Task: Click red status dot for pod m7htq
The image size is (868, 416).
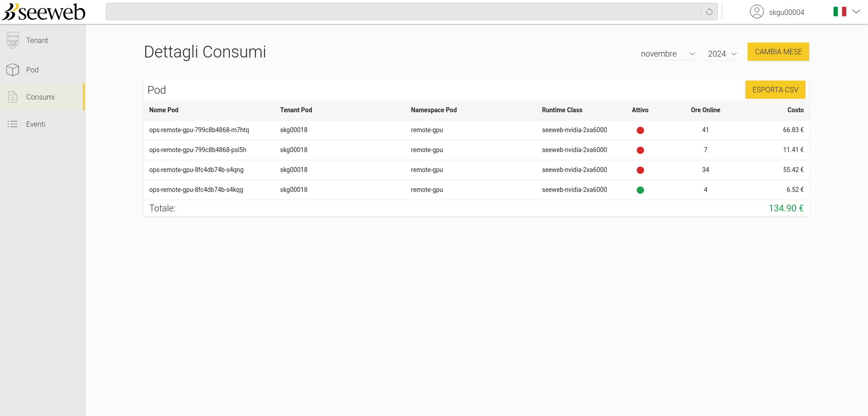Action: click(x=640, y=130)
